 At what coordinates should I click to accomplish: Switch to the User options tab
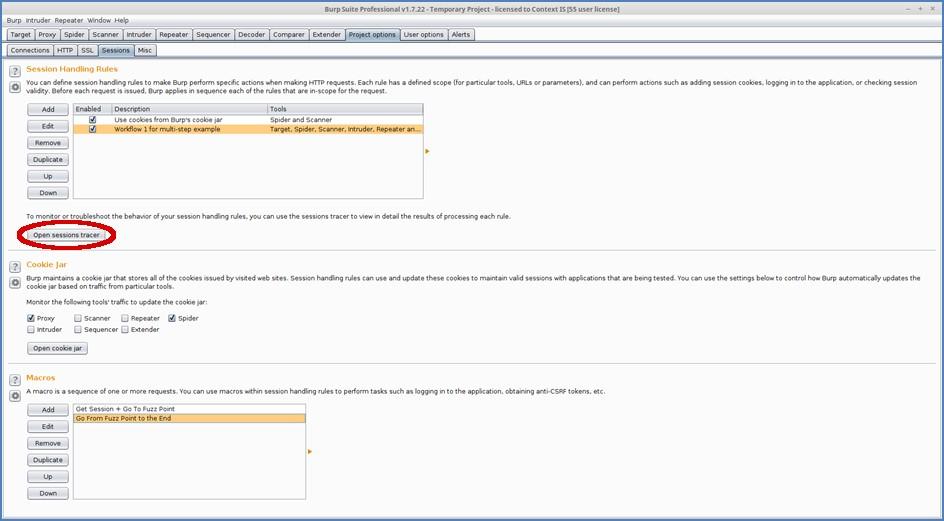(x=424, y=34)
